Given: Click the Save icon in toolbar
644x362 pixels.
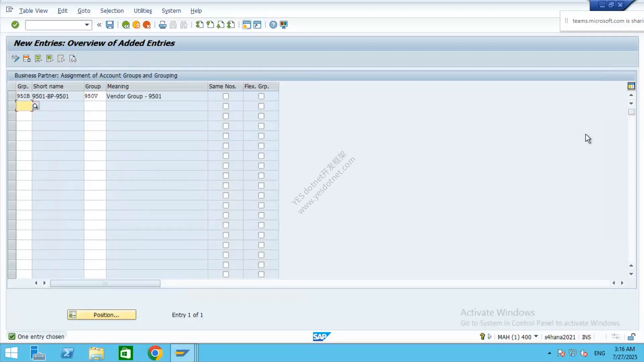Looking at the screenshot, I should [x=110, y=24].
